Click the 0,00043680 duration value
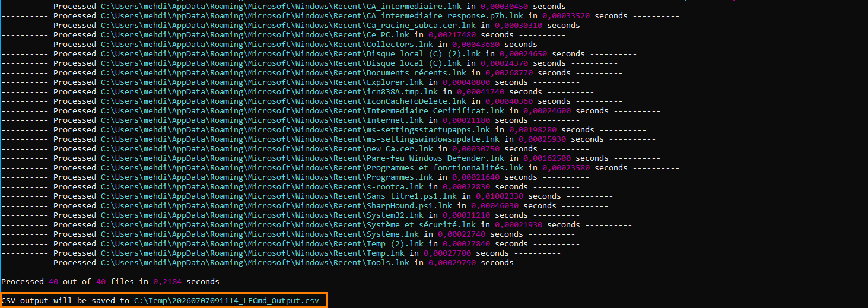Viewport: 868px width, 308px height. point(476,44)
